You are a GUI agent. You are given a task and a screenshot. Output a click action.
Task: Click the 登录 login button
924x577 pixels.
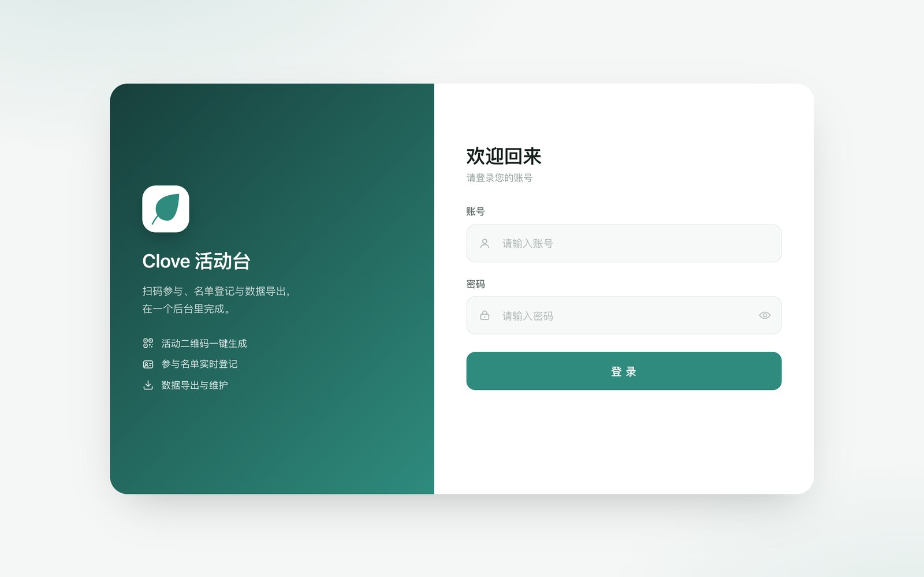(x=624, y=371)
